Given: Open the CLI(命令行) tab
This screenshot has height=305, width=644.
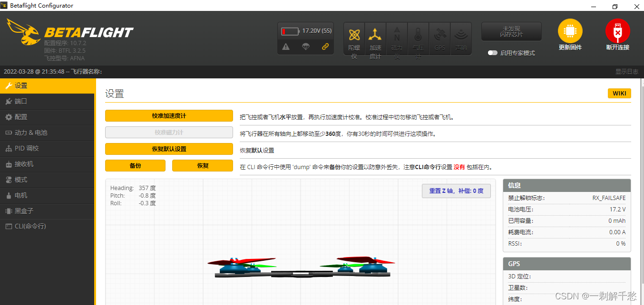Looking at the screenshot, I should (47, 226).
